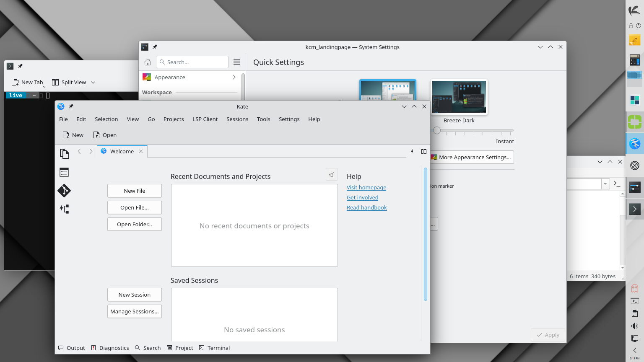This screenshot has width=644, height=362.
Task: Open the calculator from the side panel
Action: coord(635,60)
